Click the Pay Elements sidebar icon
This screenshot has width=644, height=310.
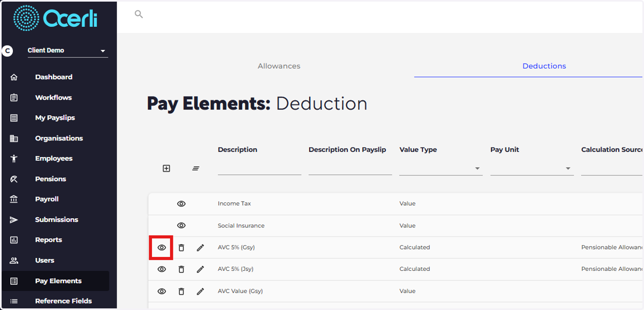(14, 281)
